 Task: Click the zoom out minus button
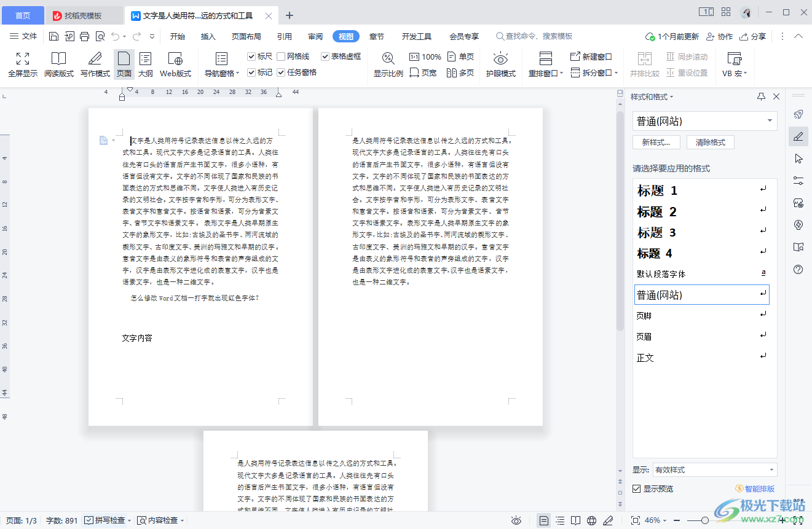pos(678,520)
